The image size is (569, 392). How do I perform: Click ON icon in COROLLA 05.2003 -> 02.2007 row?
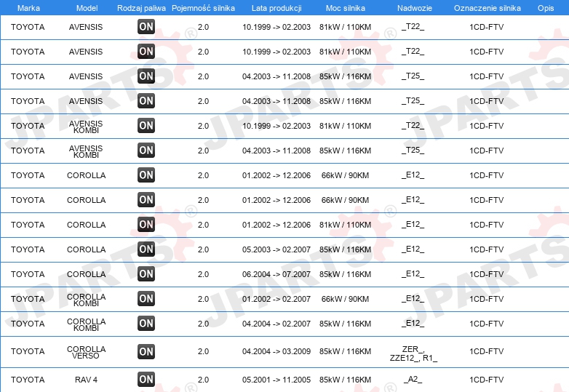click(146, 249)
